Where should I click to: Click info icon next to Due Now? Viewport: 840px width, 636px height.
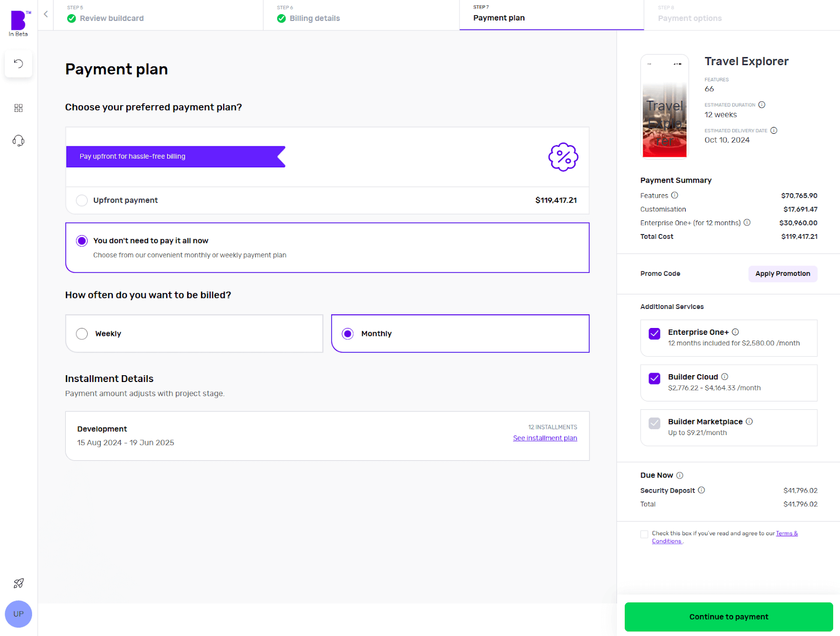pos(680,475)
